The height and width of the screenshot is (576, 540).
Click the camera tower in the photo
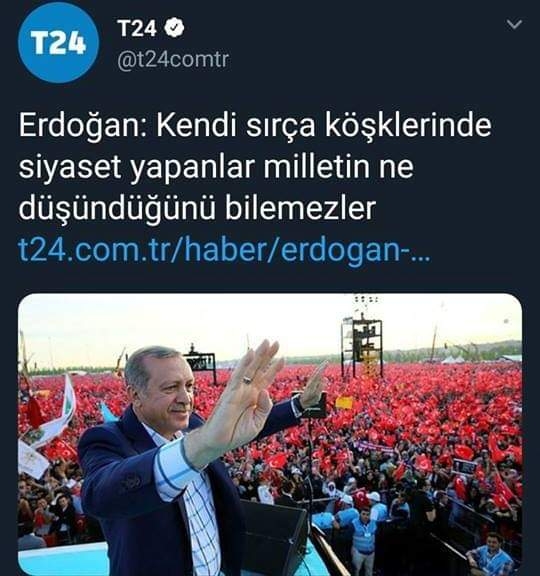(x=361, y=343)
